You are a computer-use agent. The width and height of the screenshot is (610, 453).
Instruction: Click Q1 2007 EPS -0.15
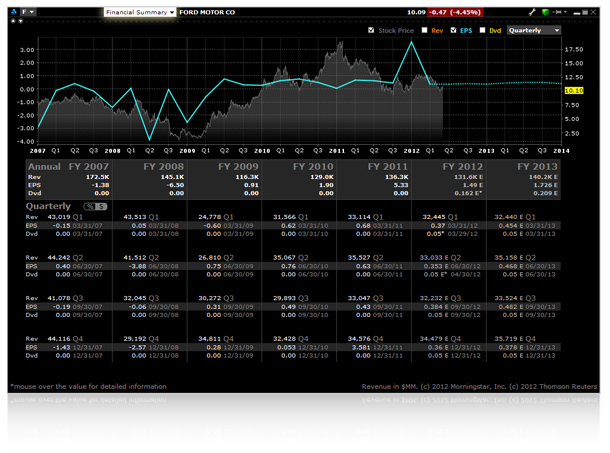61,226
